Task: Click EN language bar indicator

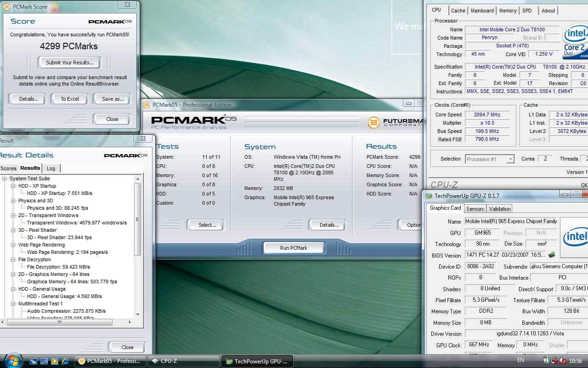Action: click(521, 360)
